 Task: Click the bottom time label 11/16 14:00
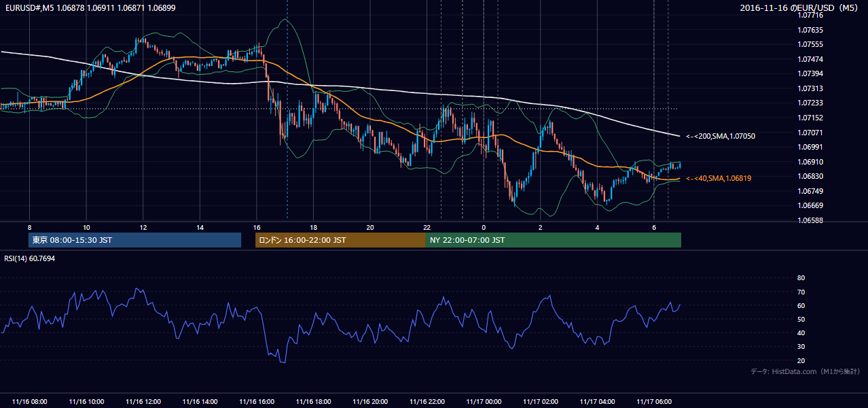point(200,402)
